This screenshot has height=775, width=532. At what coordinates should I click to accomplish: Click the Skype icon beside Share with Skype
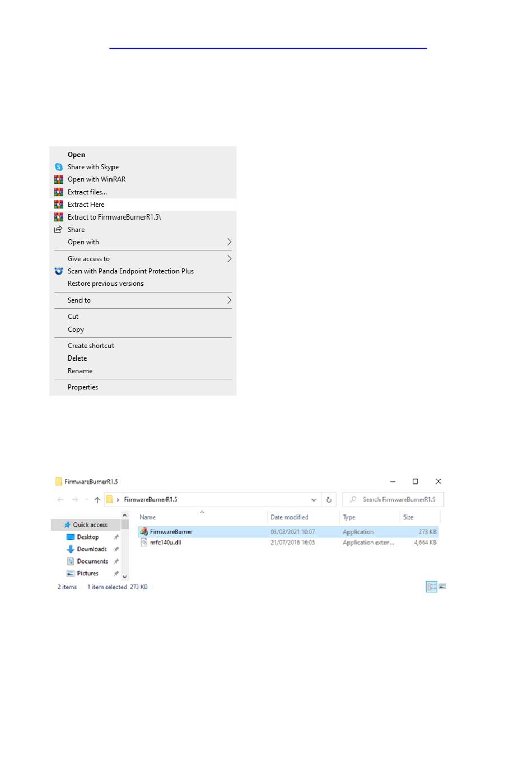pyautogui.click(x=59, y=167)
